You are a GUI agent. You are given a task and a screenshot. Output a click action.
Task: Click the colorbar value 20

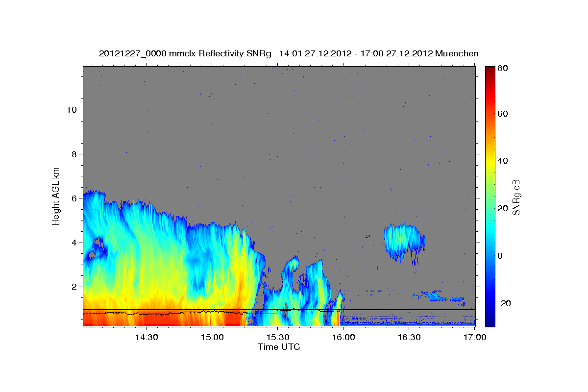point(502,208)
